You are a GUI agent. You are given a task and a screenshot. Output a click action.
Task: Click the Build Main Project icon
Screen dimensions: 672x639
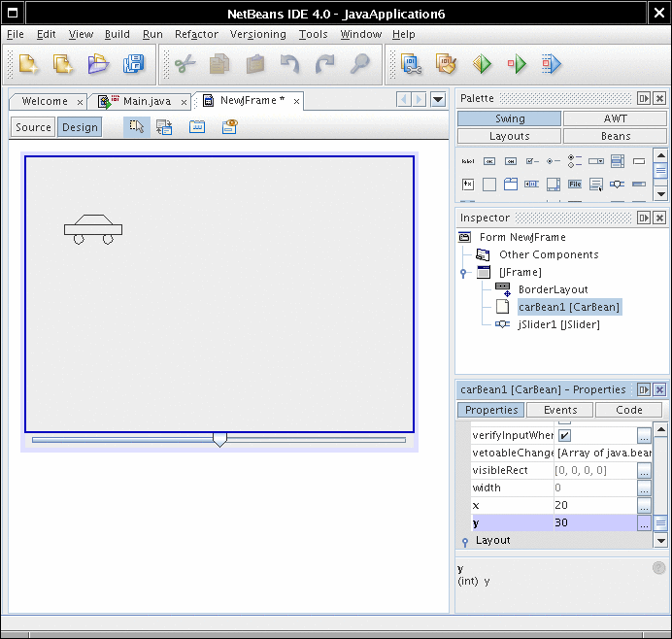coord(411,64)
